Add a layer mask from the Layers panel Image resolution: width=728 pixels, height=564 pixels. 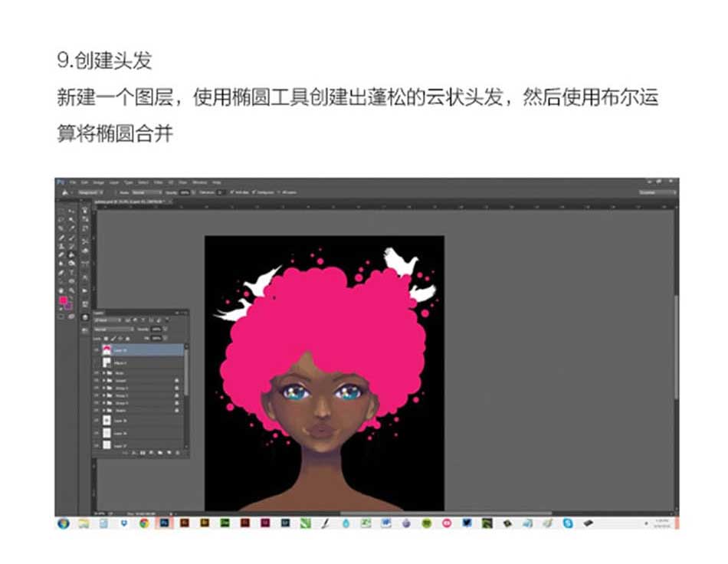[143, 451]
